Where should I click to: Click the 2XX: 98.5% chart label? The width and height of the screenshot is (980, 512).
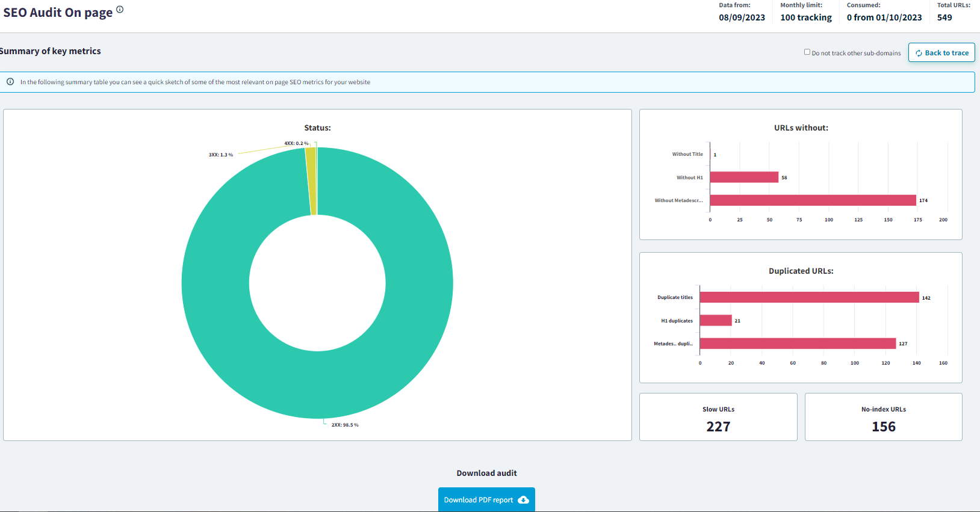point(345,425)
